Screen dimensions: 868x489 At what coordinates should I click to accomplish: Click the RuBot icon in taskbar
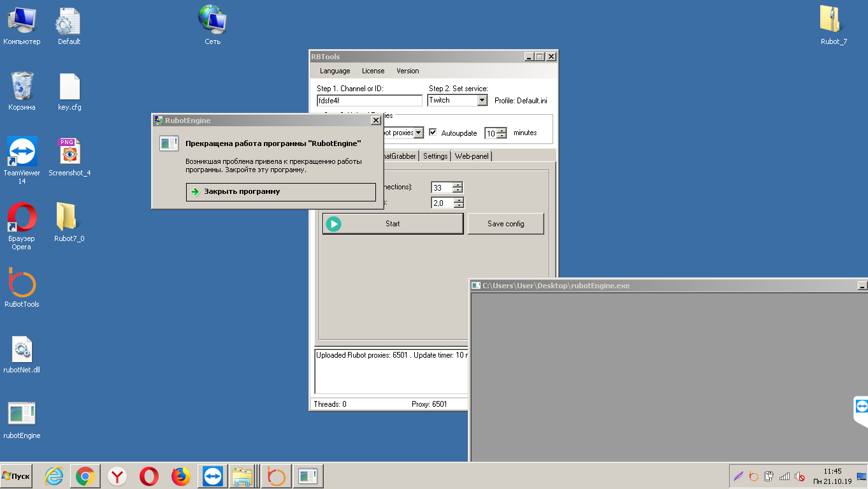tap(277, 476)
